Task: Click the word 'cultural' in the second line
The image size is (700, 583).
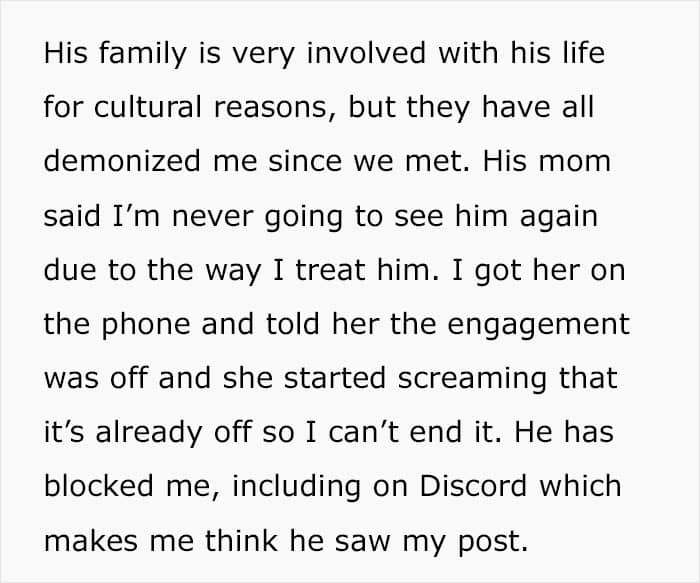Action: click(147, 106)
